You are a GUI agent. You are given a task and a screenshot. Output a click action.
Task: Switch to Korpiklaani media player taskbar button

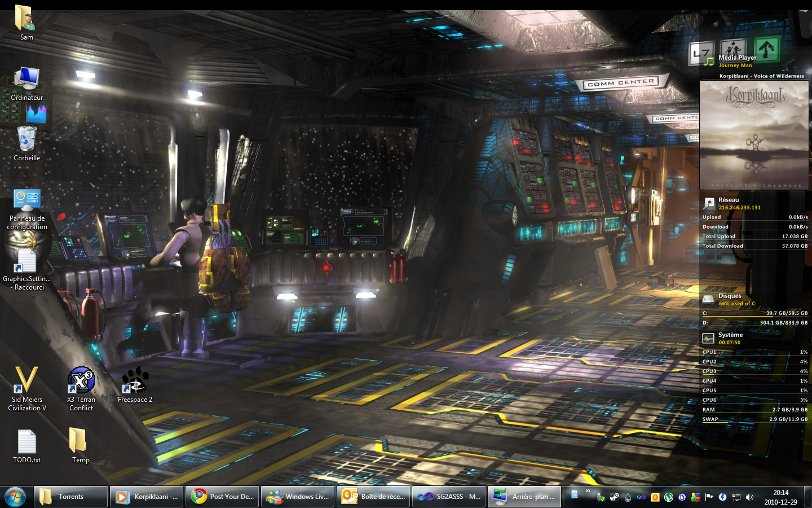tap(147, 497)
